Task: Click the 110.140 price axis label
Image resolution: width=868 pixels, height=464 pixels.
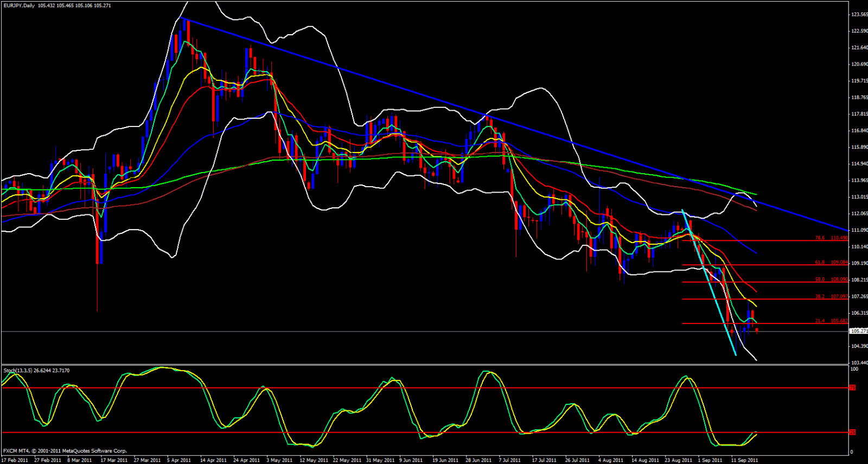Action: 859,246
